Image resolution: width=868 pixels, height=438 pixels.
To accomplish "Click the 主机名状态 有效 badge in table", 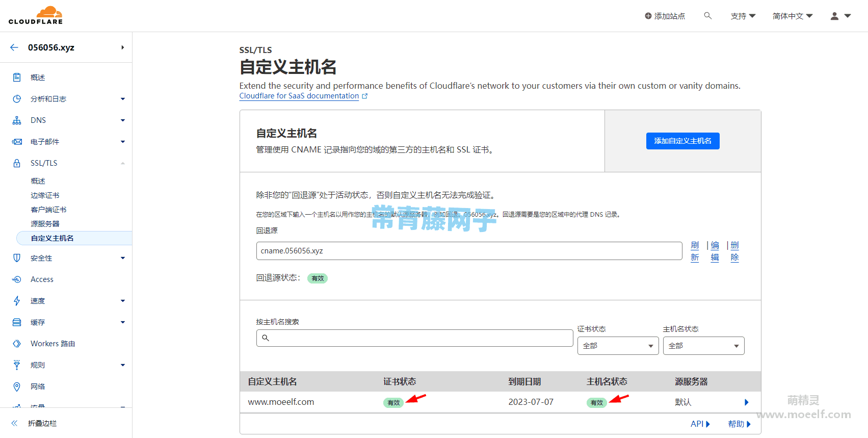I will click(596, 403).
